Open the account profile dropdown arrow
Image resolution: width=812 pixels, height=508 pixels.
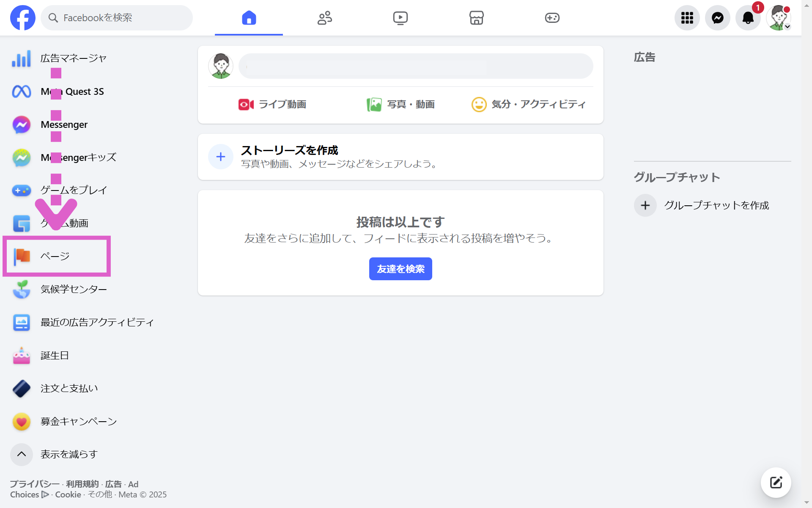[x=787, y=26]
